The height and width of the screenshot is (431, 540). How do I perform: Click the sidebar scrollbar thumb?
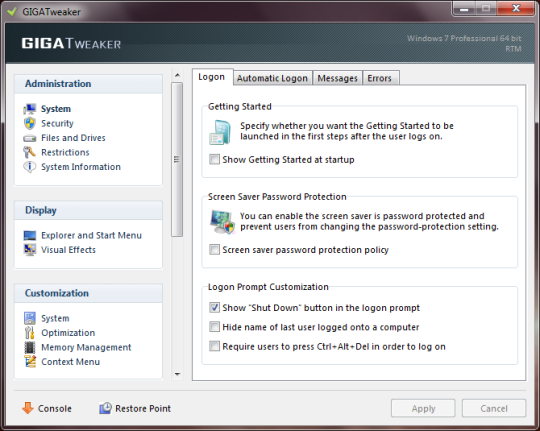(177, 160)
